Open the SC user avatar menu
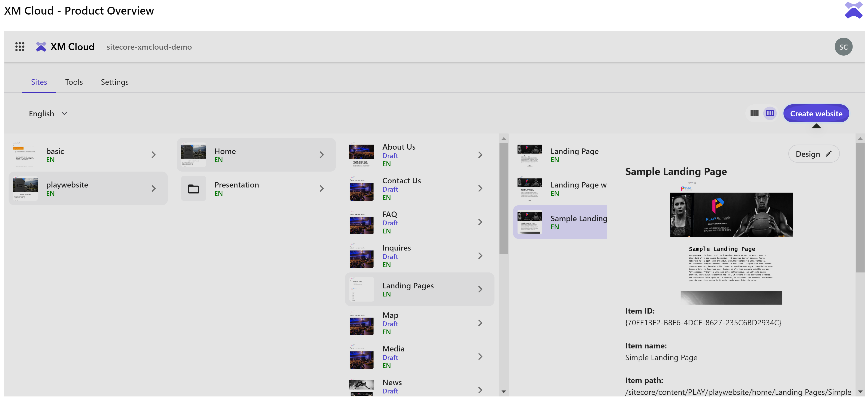Screen dimensions: 868x399 point(843,46)
